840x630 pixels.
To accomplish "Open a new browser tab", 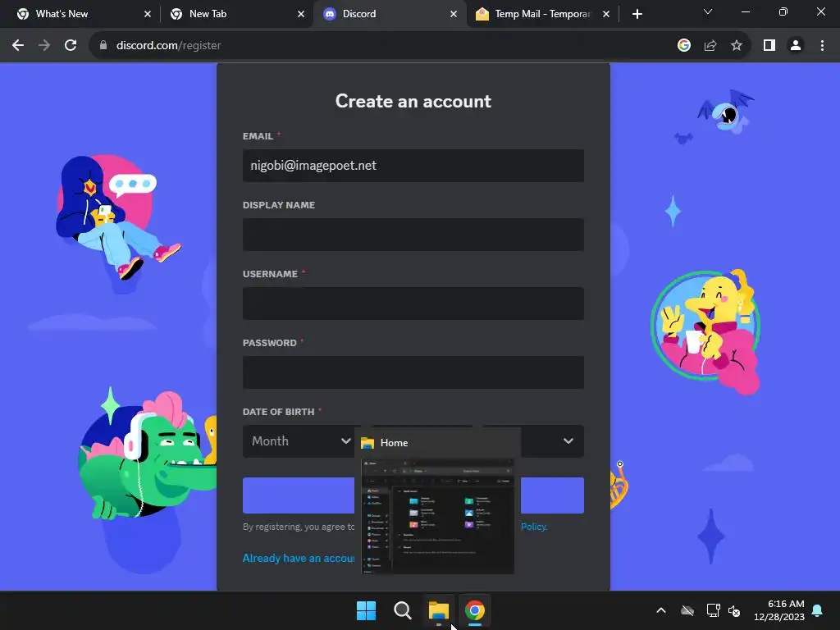I will [x=637, y=14].
